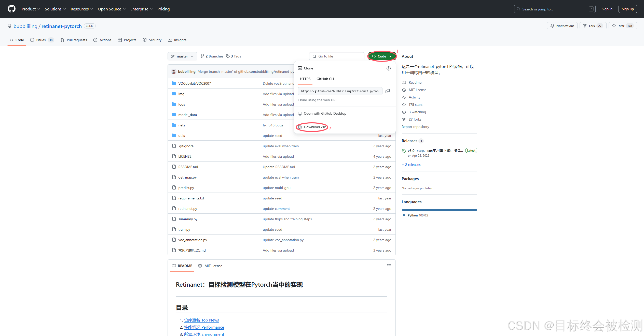This screenshot has height=336, width=644.
Task: Open the Notifications bell button
Action: pyautogui.click(x=562, y=26)
